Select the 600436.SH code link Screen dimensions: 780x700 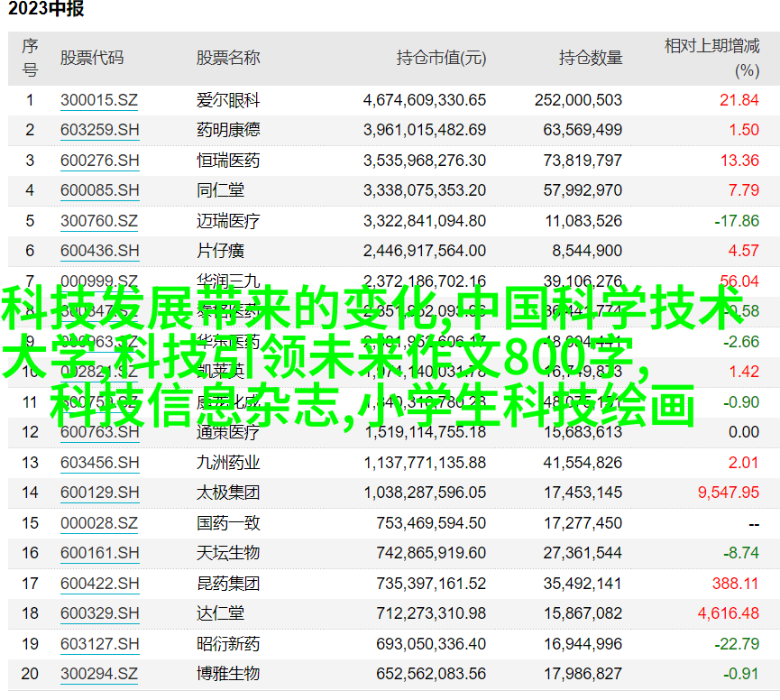point(99,251)
